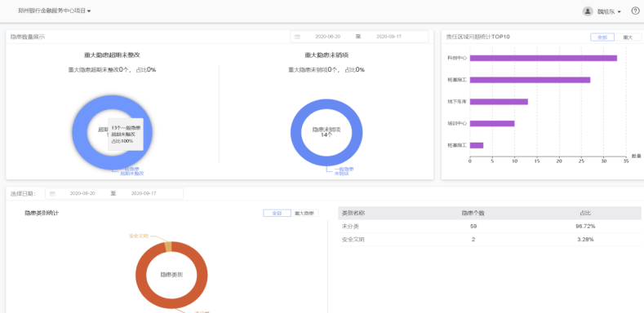
Task: Click top end date 2020-09-17 field
Action: (x=389, y=37)
